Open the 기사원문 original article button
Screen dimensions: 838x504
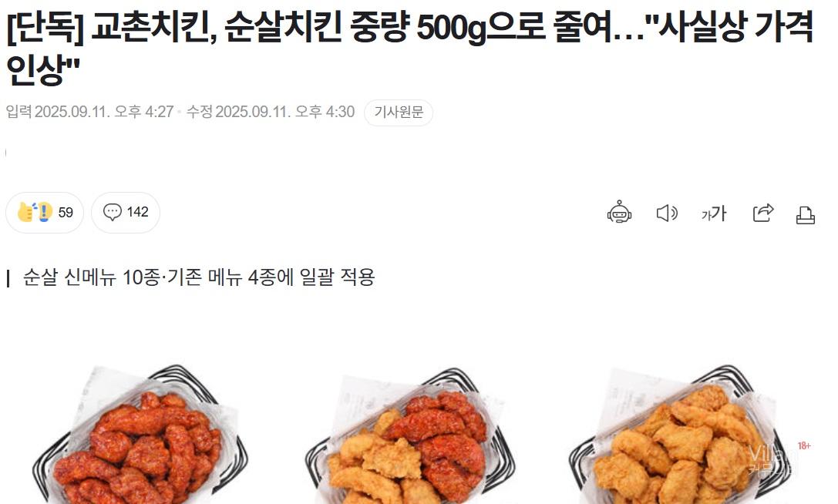399,113
